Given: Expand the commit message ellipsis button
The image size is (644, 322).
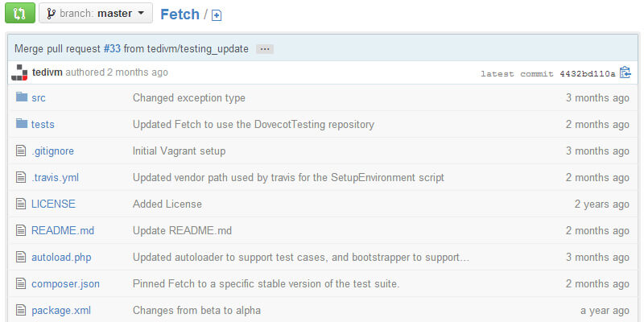Looking at the screenshot, I should (x=265, y=49).
